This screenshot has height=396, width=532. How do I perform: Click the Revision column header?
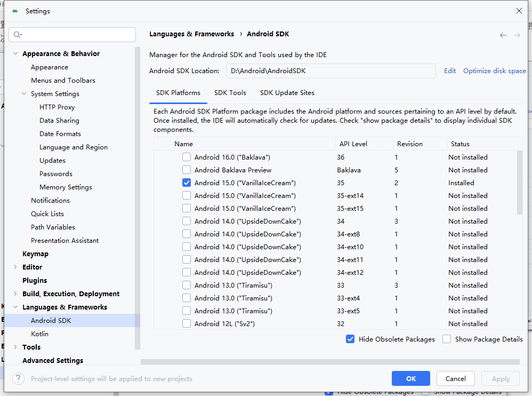tap(420, 144)
